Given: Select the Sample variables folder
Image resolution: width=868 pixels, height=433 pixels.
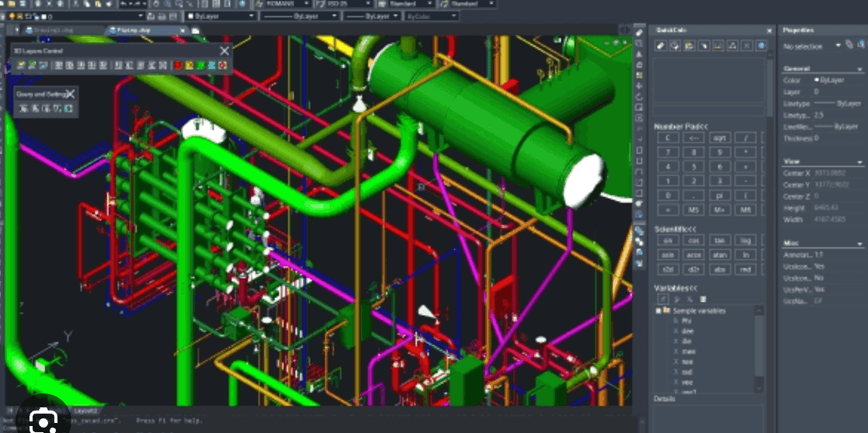Looking at the screenshot, I should pyautogui.click(x=699, y=310).
